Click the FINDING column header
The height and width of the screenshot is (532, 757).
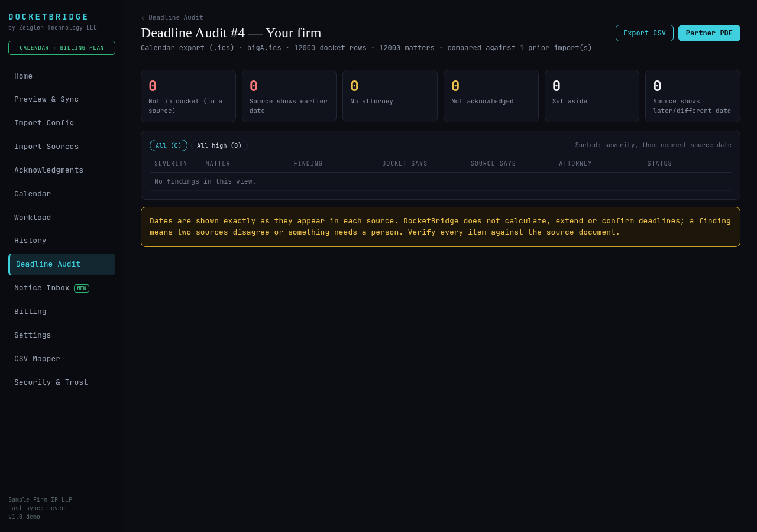click(308, 164)
